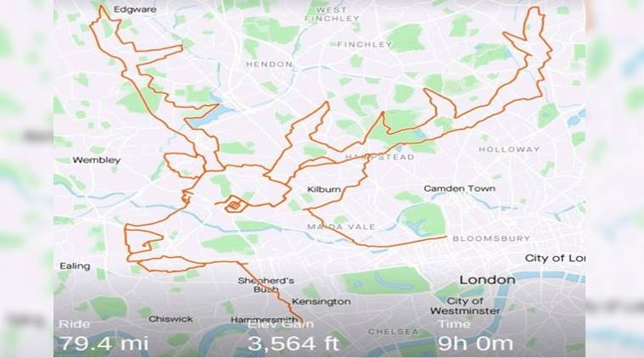The image size is (644, 358).
Task: Click the Maida Vale label
Action: click(x=341, y=227)
